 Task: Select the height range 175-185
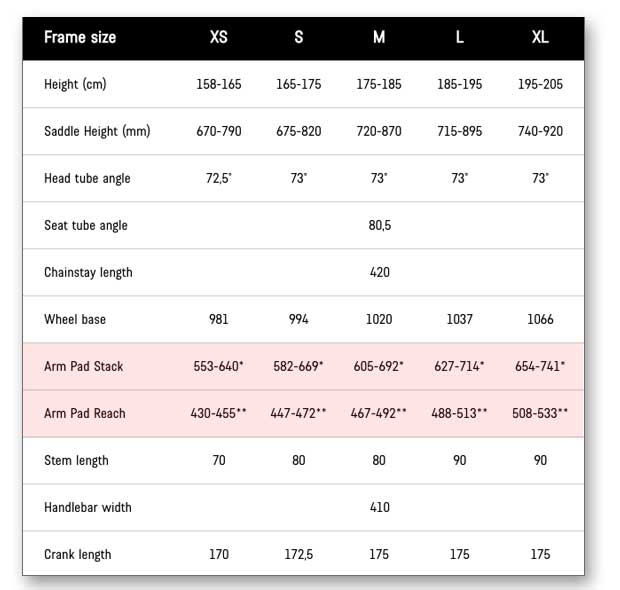[x=379, y=85]
